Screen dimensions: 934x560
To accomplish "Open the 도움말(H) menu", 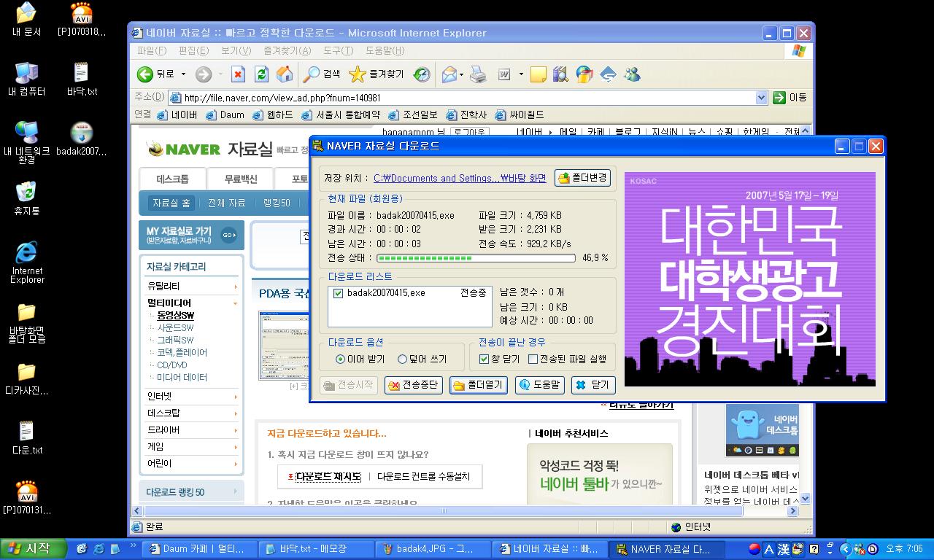I will click(385, 50).
